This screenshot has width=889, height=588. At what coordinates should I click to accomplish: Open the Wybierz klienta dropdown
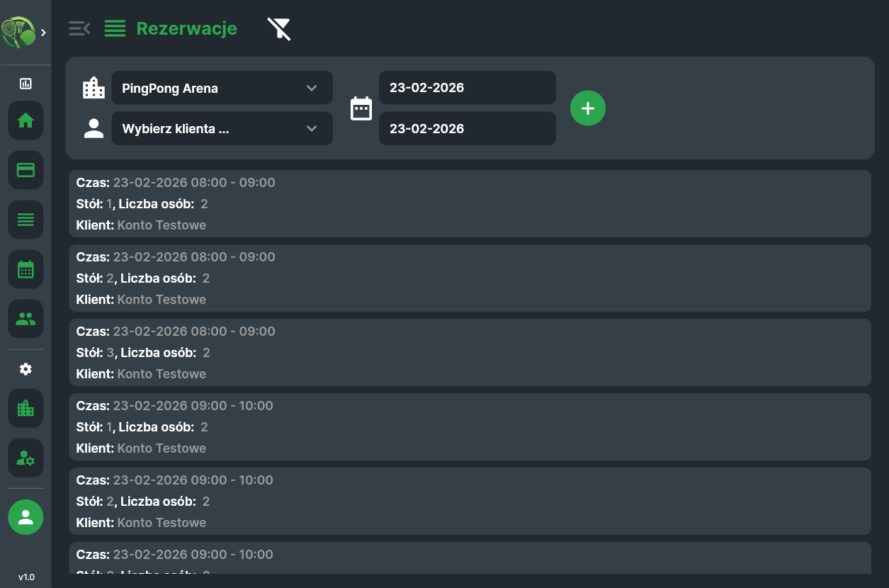pyautogui.click(x=222, y=129)
